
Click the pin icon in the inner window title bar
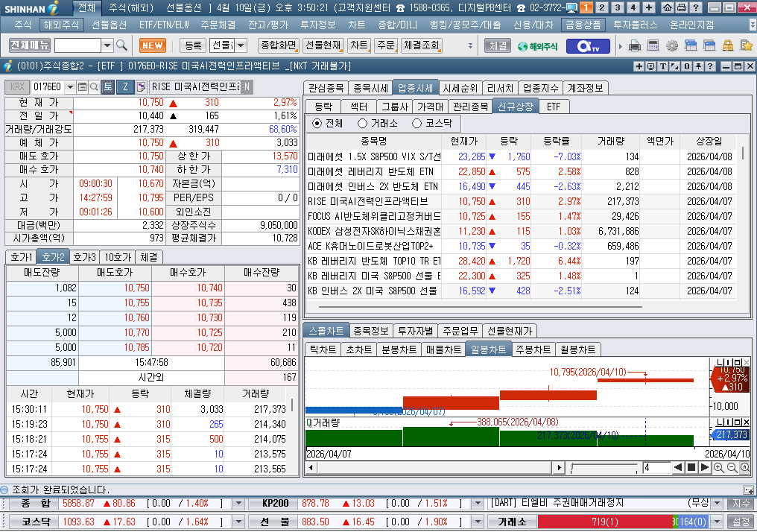(x=698, y=66)
